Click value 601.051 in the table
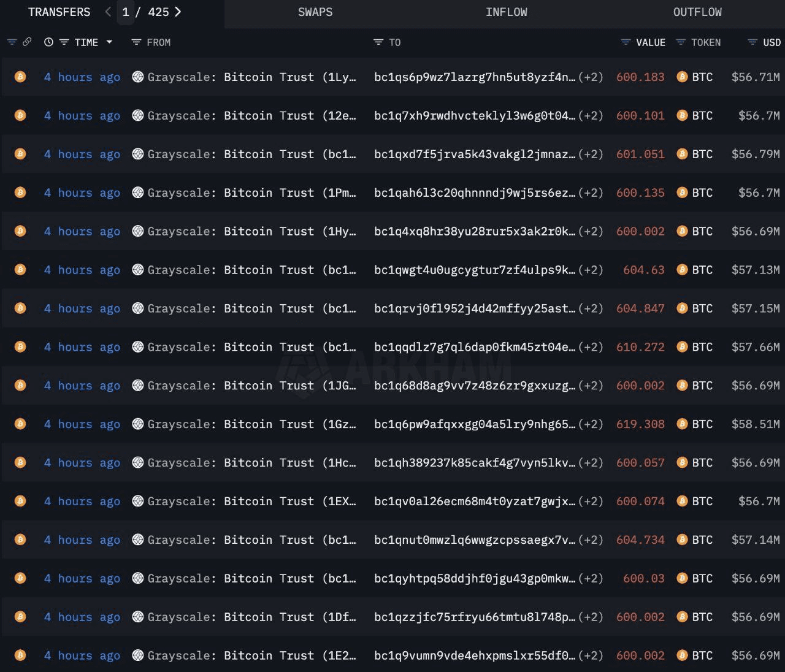This screenshot has height=672, width=785. point(640,155)
